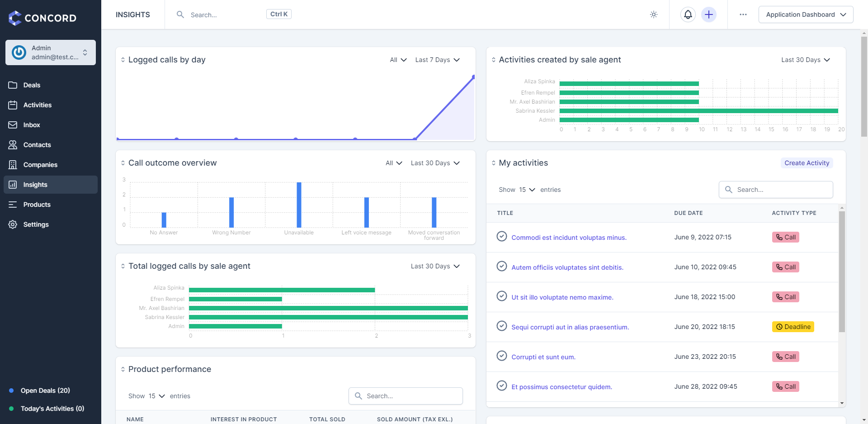
Task: Open the Admin account switcher
Action: (x=51, y=52)
